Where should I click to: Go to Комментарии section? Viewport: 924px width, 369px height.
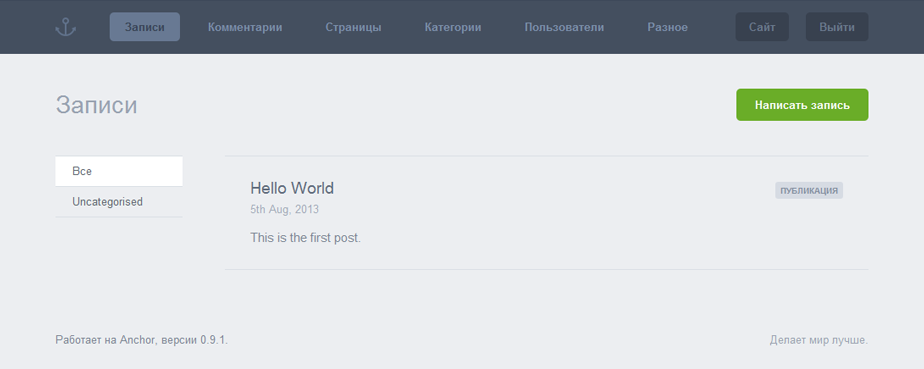coord(245,27)
